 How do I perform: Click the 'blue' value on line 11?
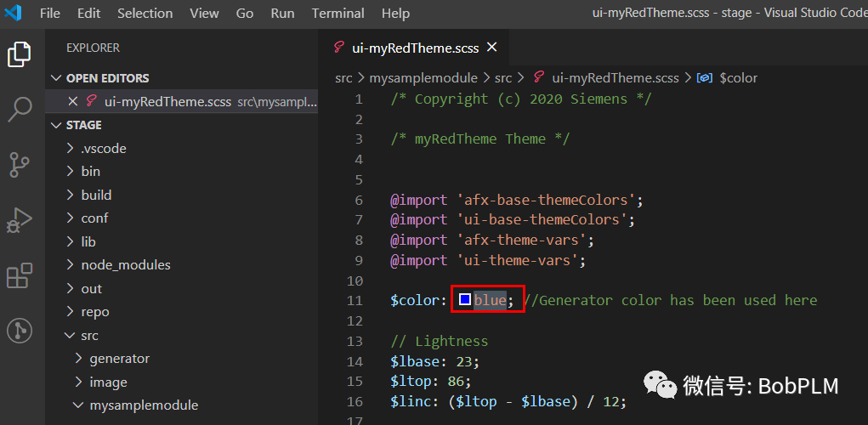click(x=490, y=301)
